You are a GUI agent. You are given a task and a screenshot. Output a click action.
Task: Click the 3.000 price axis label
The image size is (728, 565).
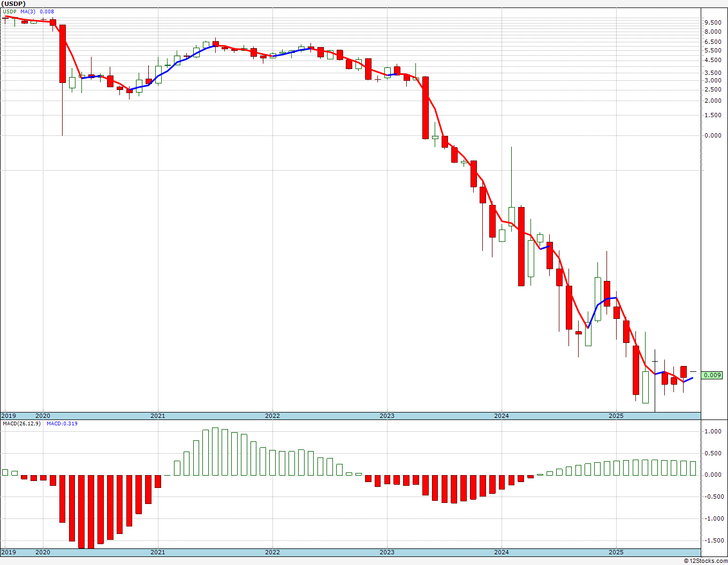(x=713, y=80)
